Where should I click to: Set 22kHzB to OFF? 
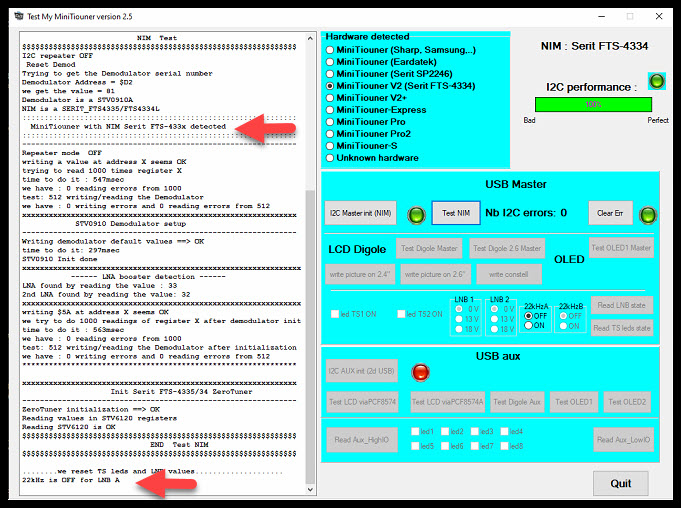click(564, 316)
